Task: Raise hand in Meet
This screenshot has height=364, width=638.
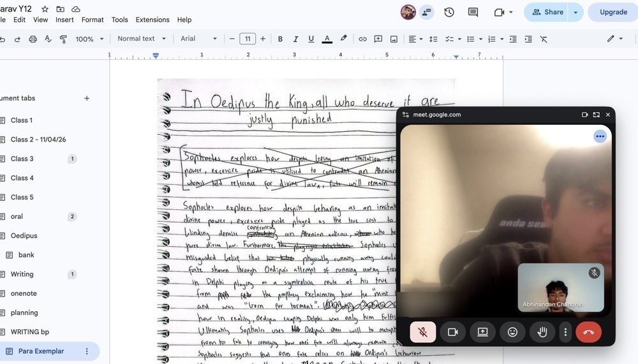Action: 542,332
